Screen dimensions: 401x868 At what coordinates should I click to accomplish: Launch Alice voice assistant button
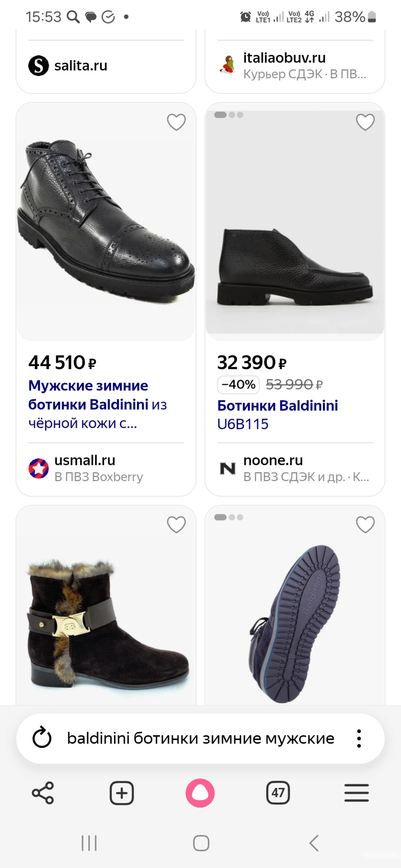click(x=200, y=793)
